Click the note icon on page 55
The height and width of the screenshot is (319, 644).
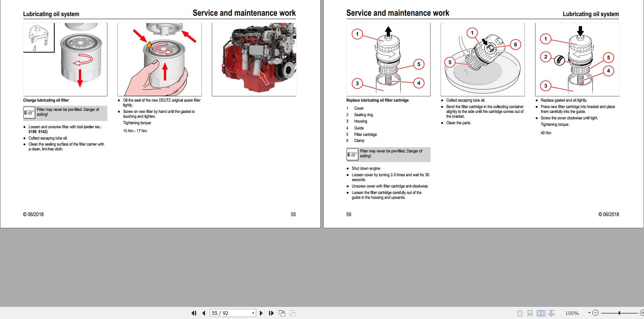29,113
